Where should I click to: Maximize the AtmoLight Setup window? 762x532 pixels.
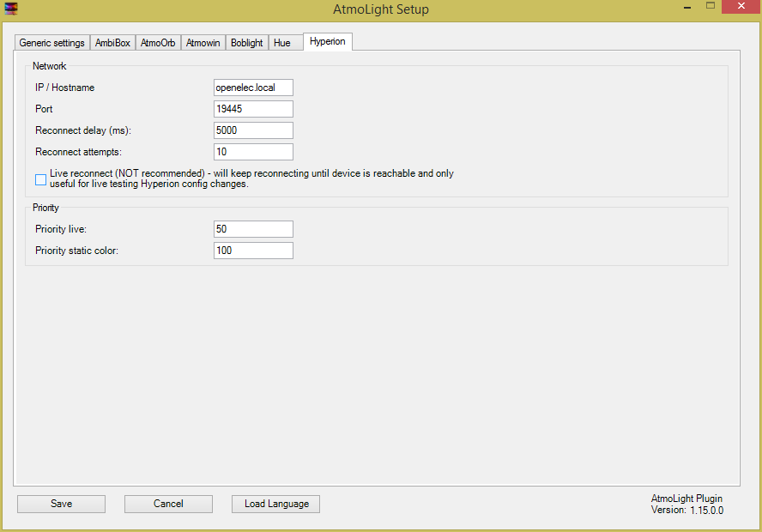tap(711, 6)
